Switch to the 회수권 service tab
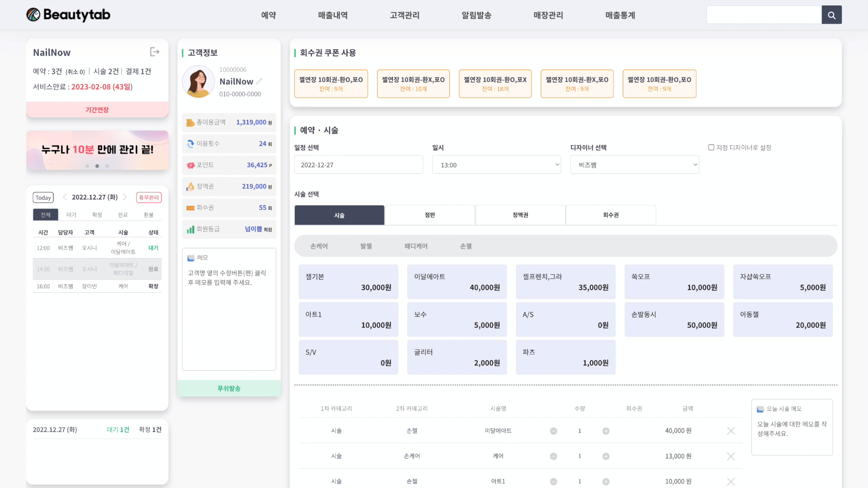The height and width of the screenshot is (488, 868). click(610, 215)
